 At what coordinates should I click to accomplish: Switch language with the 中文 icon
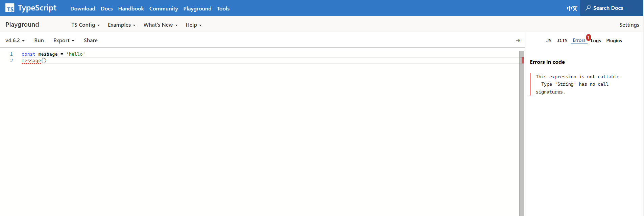(572, 8)
